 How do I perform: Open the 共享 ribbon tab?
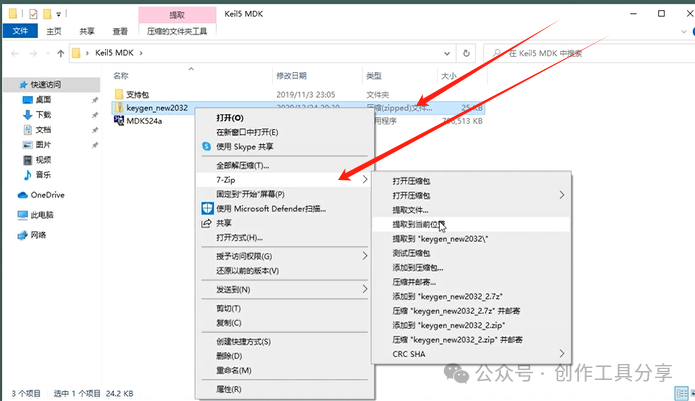(x=87, y=31)
